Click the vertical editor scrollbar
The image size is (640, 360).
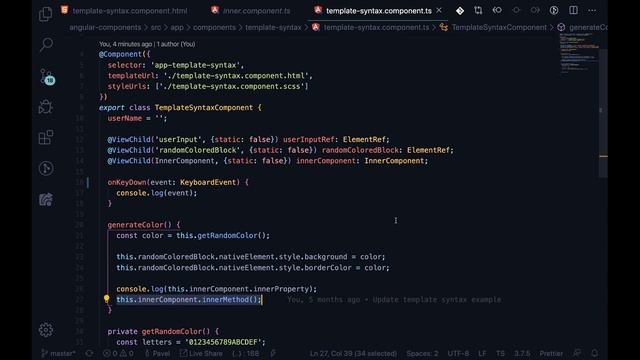[x=603, y=113]
